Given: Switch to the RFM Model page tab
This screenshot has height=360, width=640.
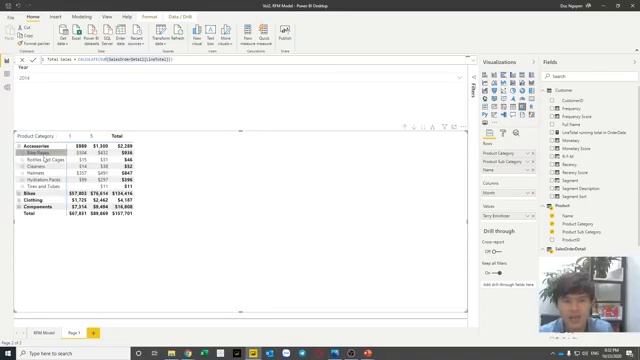Looking at the screenshot, I should (x=44, y=333).
